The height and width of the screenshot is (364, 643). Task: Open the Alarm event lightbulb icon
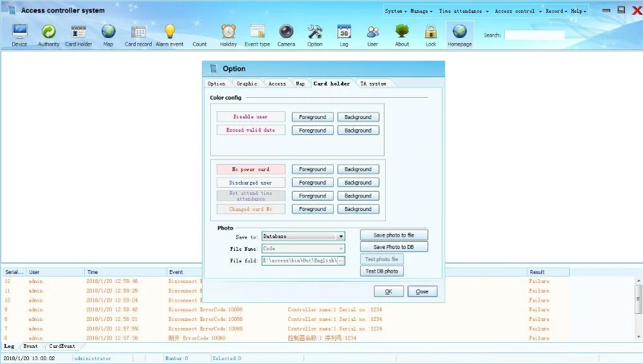click(169, 35)
